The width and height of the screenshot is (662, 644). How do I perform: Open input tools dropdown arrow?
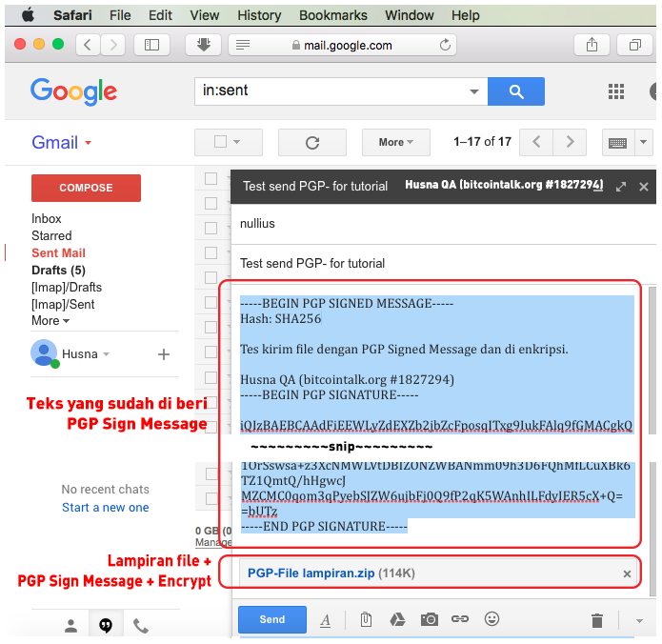pos(643,143)
